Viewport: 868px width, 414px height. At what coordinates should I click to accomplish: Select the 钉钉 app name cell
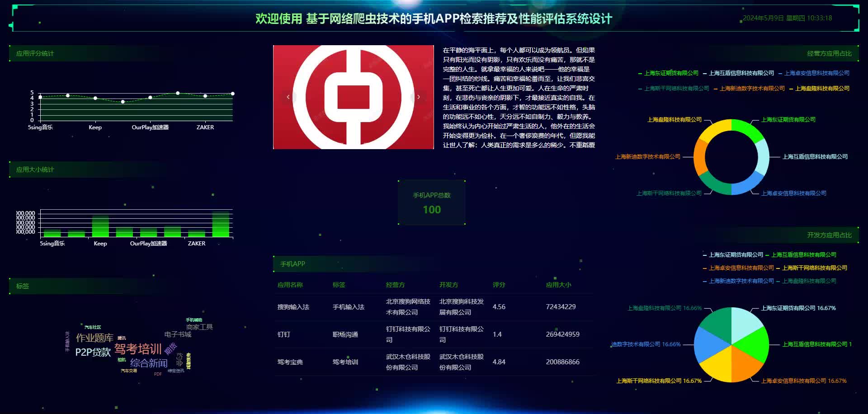284,334
